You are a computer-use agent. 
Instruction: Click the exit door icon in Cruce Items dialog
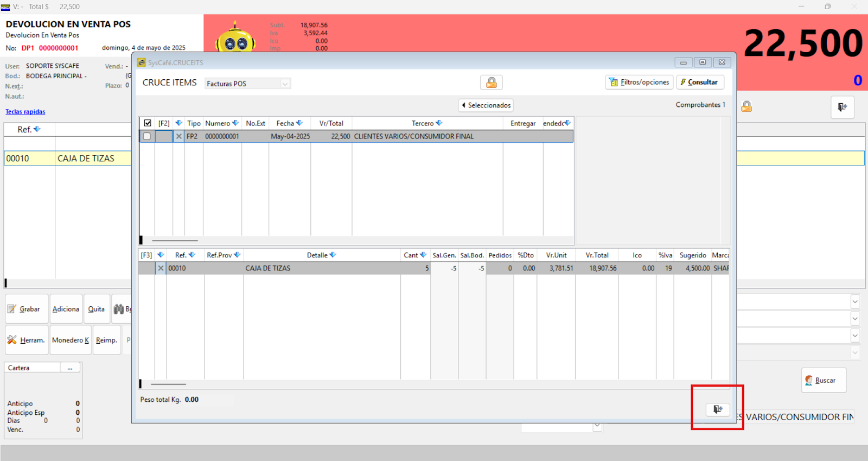click(x=717, y=409)
